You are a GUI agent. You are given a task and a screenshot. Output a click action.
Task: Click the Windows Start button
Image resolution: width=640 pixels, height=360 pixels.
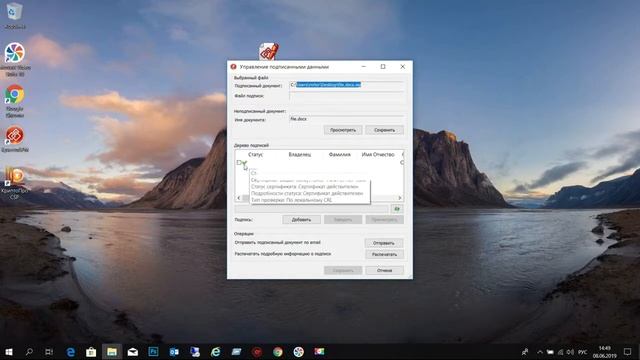click(9, 352)
